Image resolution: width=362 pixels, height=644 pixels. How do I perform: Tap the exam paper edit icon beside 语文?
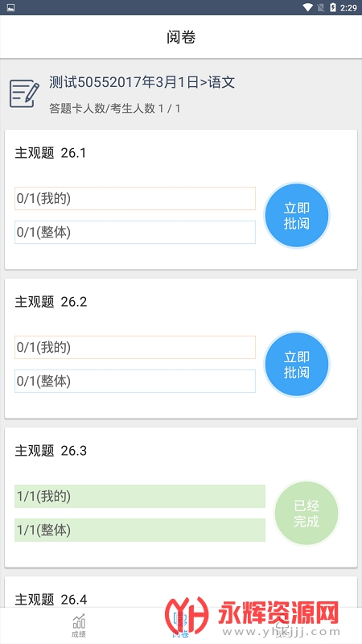24,94
